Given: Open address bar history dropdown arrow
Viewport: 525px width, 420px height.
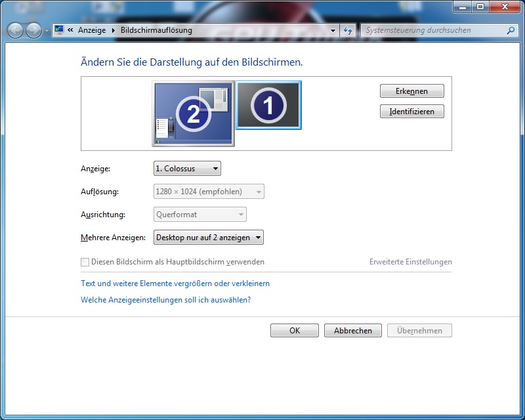Looking at the screenshot, I should click(x=333, y=30).
